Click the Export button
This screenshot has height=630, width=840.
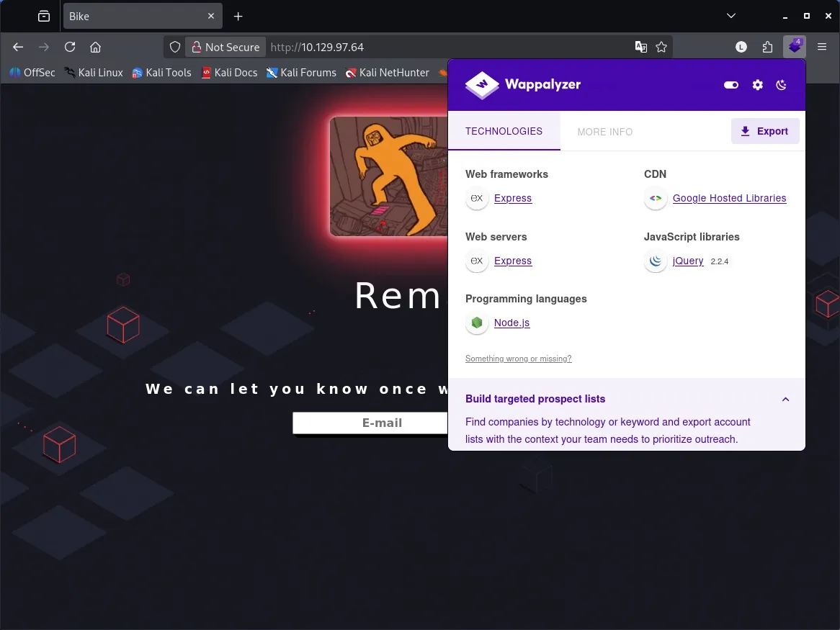click(765, 131)
